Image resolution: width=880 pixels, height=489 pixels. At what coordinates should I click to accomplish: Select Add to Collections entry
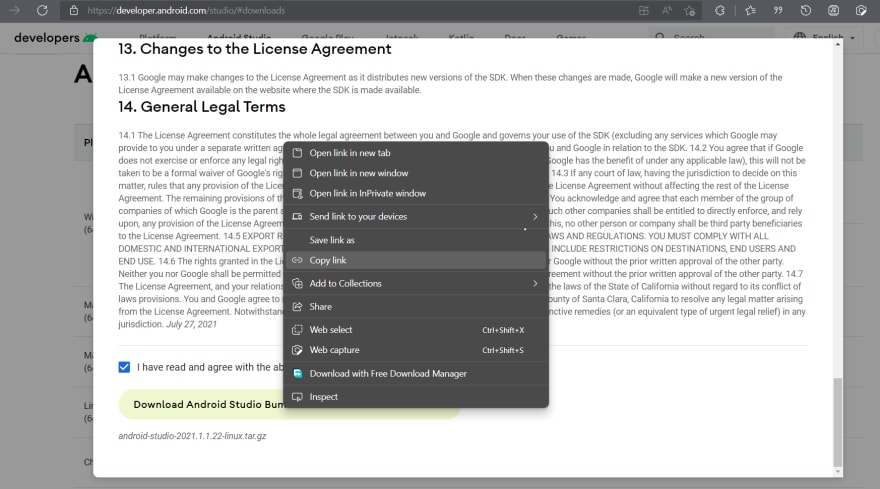(x=416, y=284)
